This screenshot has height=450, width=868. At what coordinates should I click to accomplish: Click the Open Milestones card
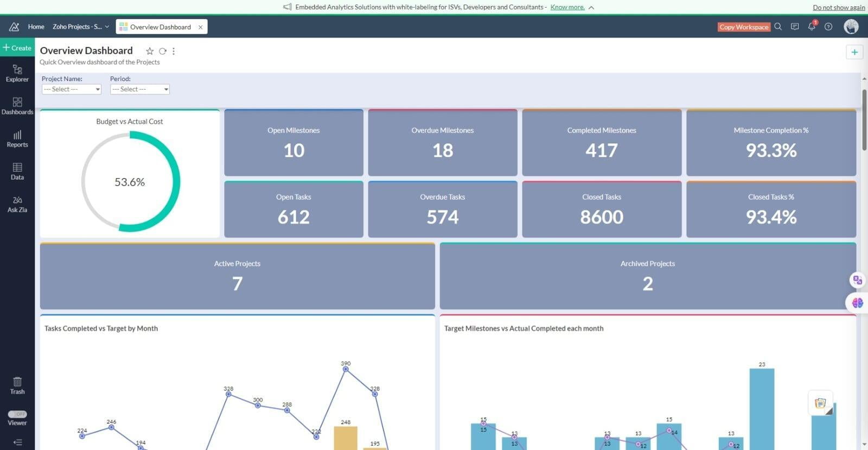293,143
